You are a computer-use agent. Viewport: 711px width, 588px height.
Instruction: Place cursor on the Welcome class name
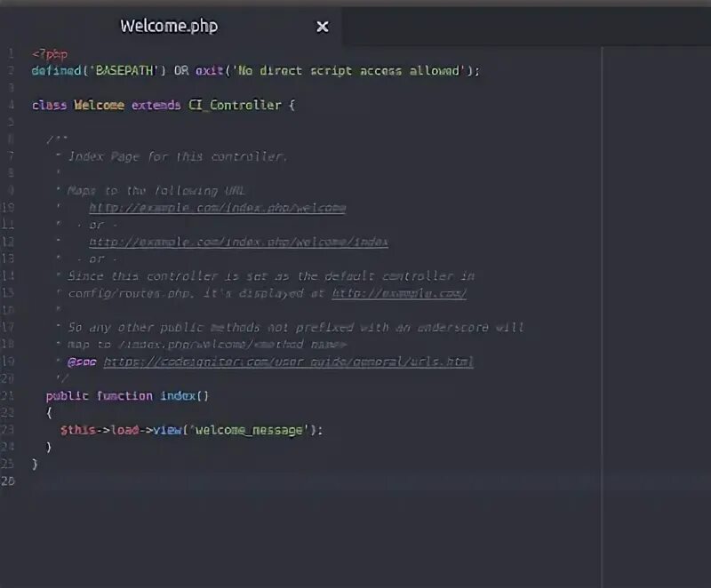point(98,105)
